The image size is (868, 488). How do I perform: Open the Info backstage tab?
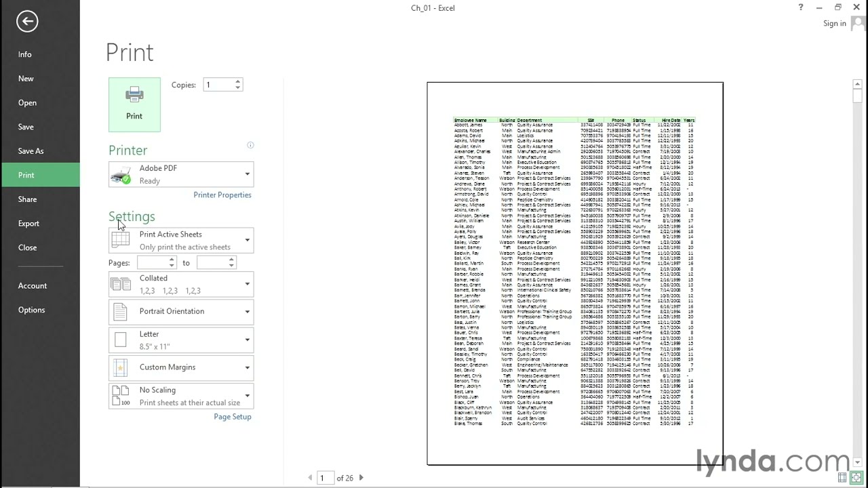(x=40, y=54)
